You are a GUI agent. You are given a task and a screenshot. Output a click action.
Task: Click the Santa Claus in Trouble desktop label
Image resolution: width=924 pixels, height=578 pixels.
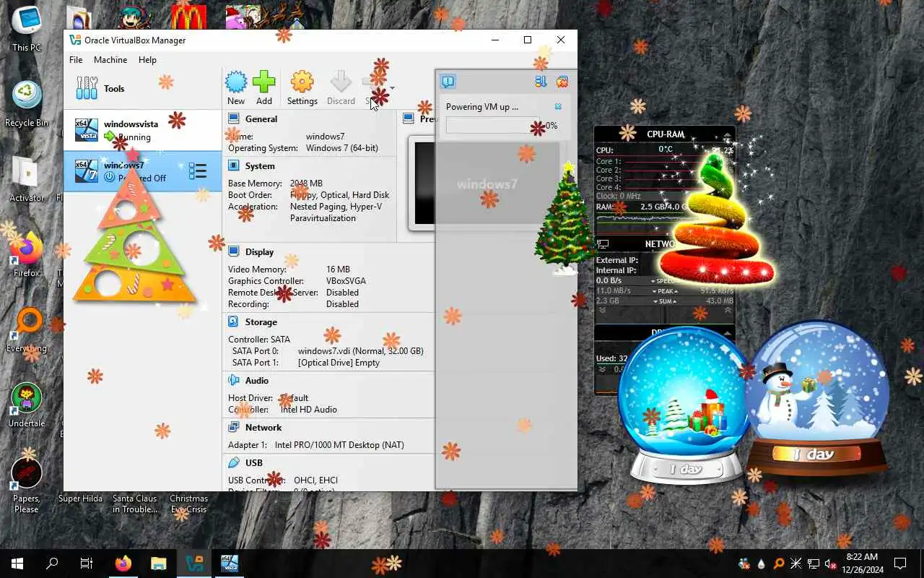(134, 504)
